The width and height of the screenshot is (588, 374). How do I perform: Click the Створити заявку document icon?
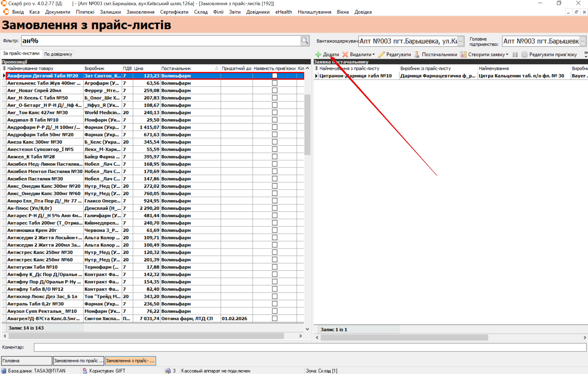463,54
